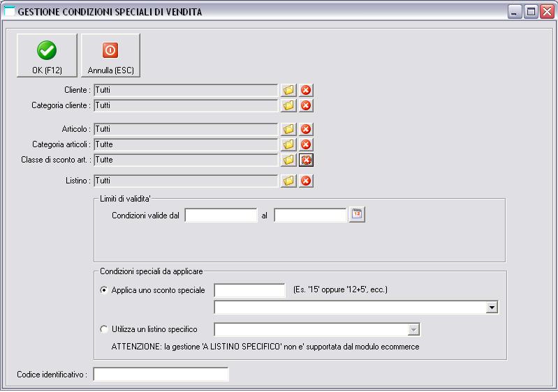Expand the listino specifico dropdown
558x392 pixels.
tap(413, 329)
